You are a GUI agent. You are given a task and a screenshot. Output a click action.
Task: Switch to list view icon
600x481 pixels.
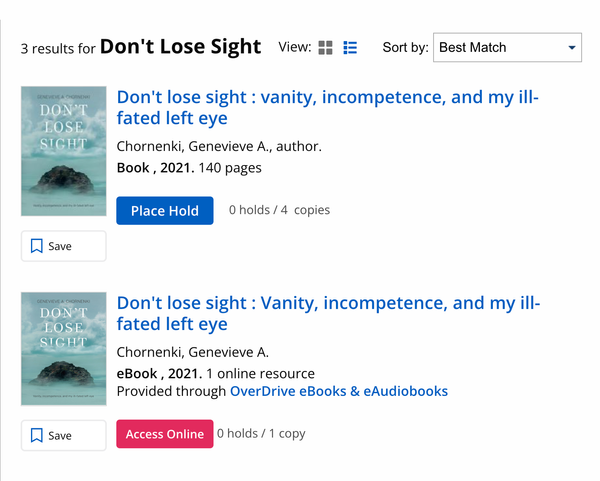pos(350,48)
